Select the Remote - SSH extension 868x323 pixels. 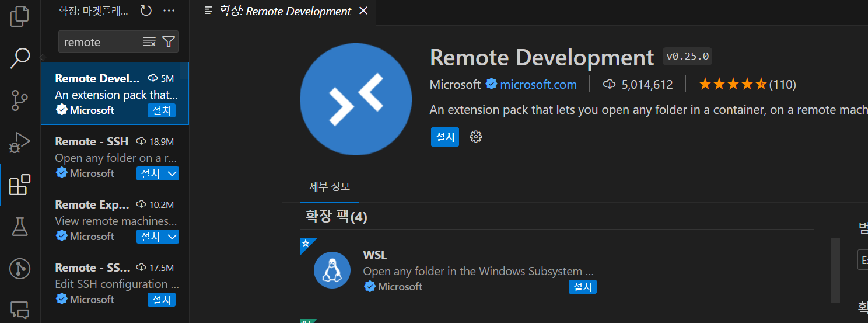[114, 157]
